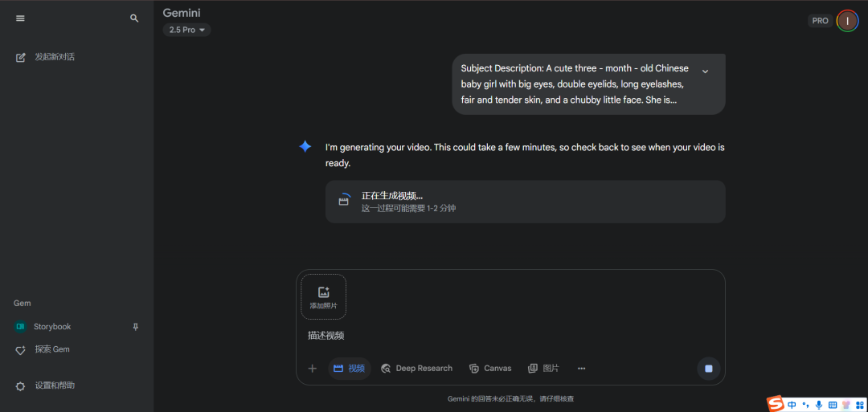Open the account profile avatar
This screenshot has width=868, height=412.
point(847,21)
